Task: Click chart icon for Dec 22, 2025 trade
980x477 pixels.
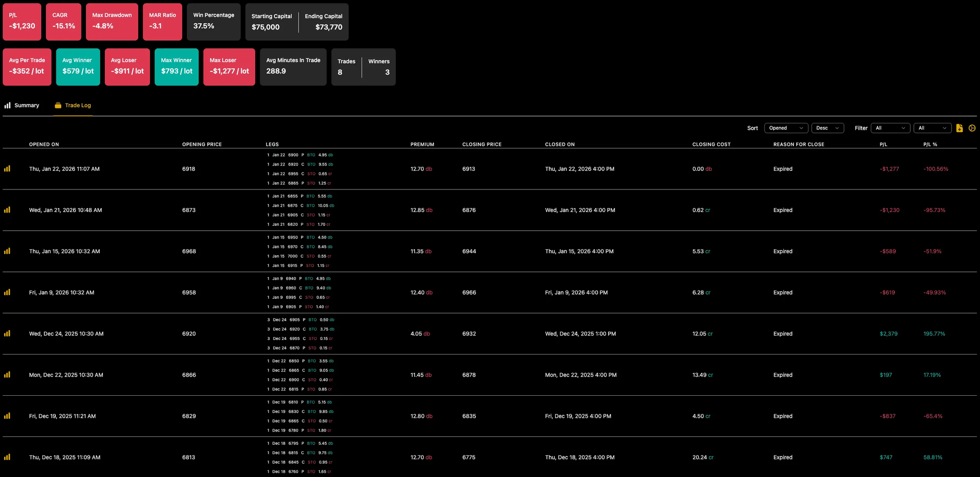Action: pyautogui.click(x=7, y=374)
